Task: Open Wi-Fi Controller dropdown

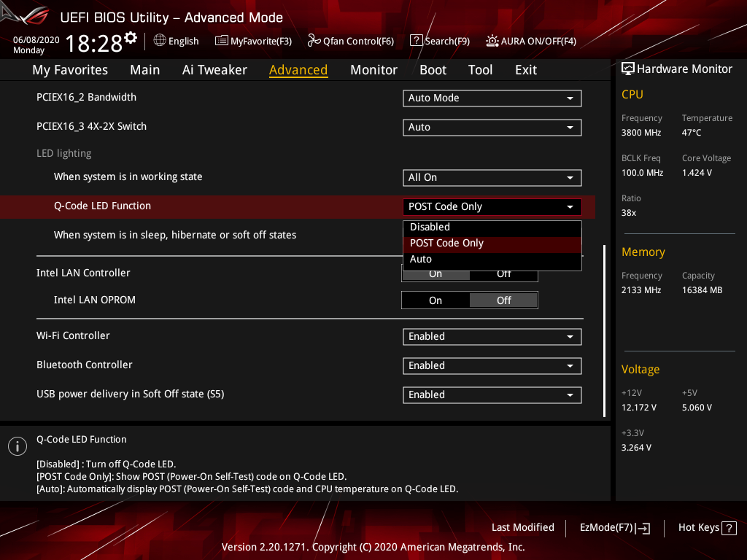Action: [492, 337]
